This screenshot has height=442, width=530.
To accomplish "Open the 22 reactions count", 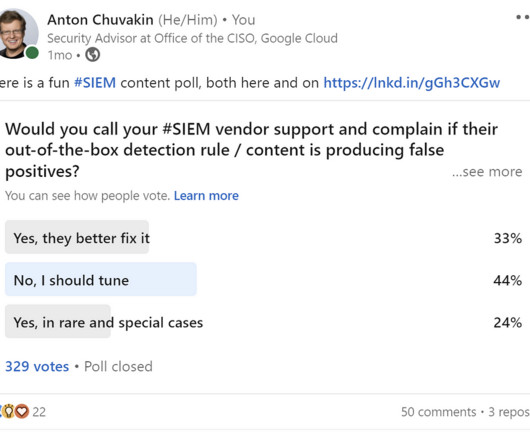I will tap(39, 412).
